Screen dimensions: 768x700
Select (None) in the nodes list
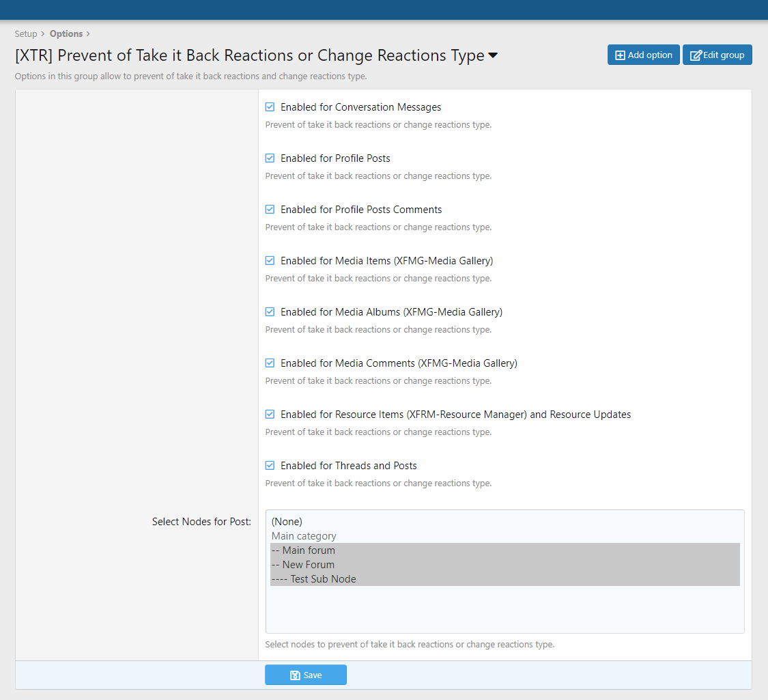286,521
